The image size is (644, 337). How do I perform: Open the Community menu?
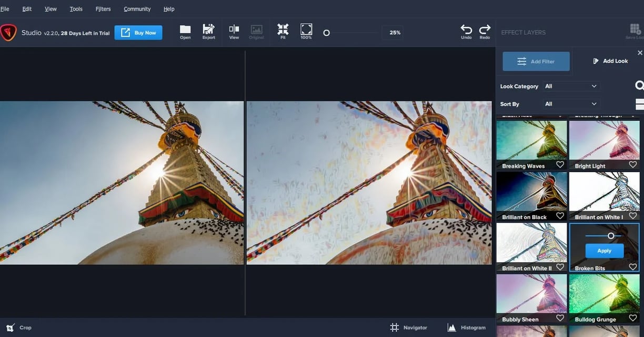tap(137, 9)
